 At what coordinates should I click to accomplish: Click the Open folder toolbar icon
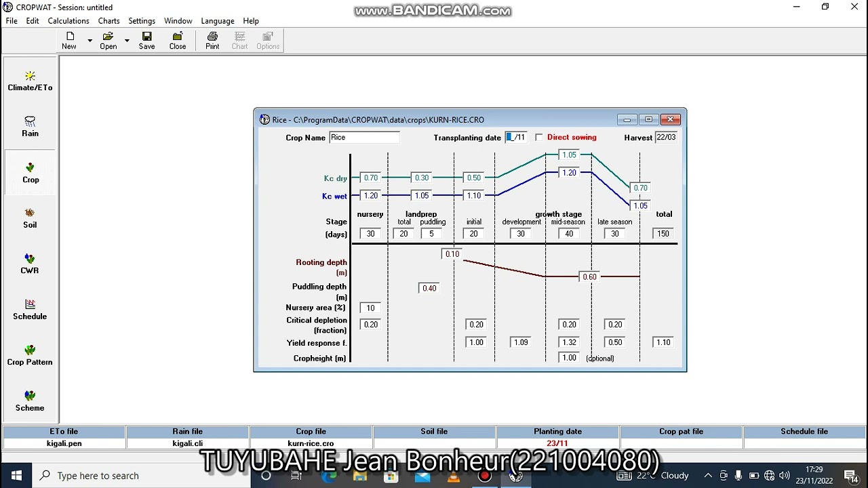pyautogui.click(x=108, y=41)
